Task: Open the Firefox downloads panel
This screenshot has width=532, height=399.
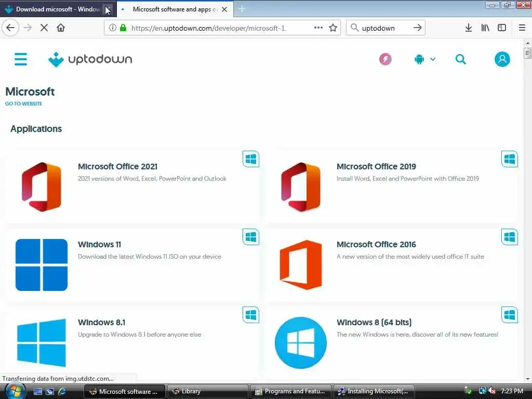Action: (x=468, y=28)
